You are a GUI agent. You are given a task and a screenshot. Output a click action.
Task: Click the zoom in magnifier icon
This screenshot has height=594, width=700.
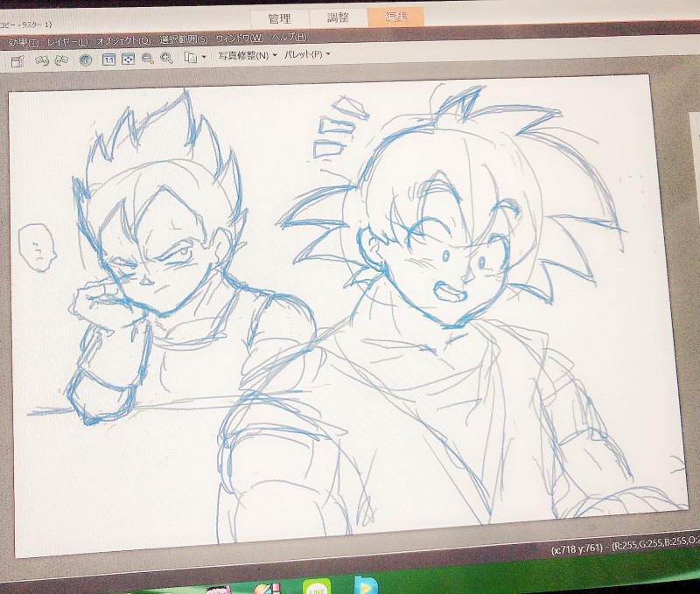click(x=166, y=58)
